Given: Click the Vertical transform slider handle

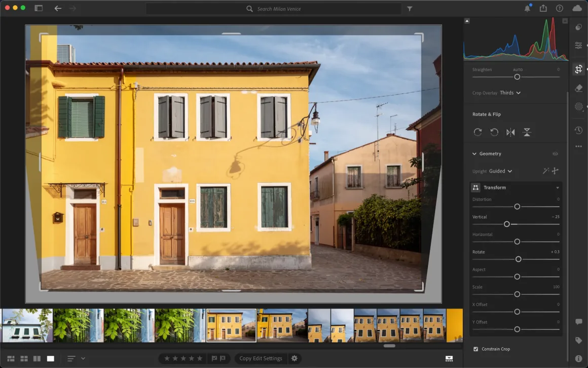Looking at the screenshot, I should point(506,224).
